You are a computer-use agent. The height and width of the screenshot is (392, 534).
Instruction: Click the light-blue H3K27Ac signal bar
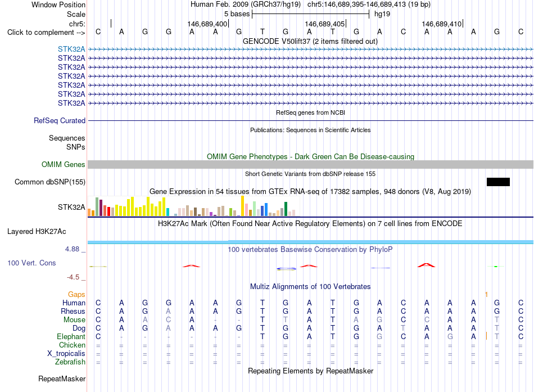(x=310, y=242)
